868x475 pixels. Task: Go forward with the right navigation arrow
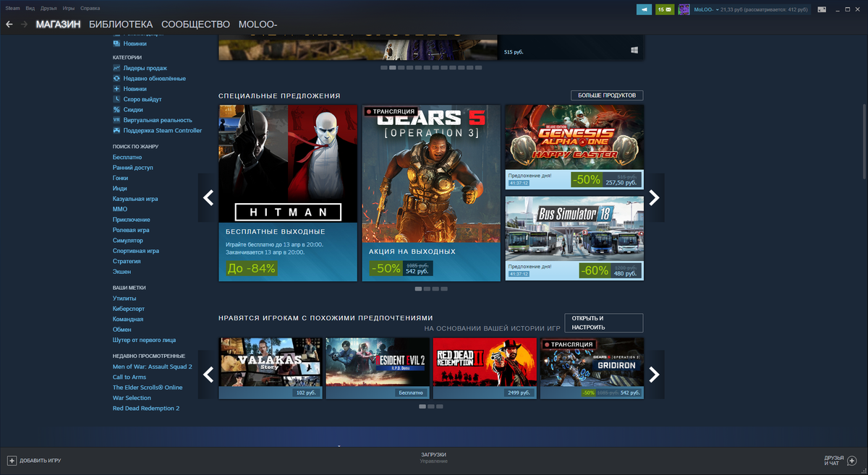[25, 25]
